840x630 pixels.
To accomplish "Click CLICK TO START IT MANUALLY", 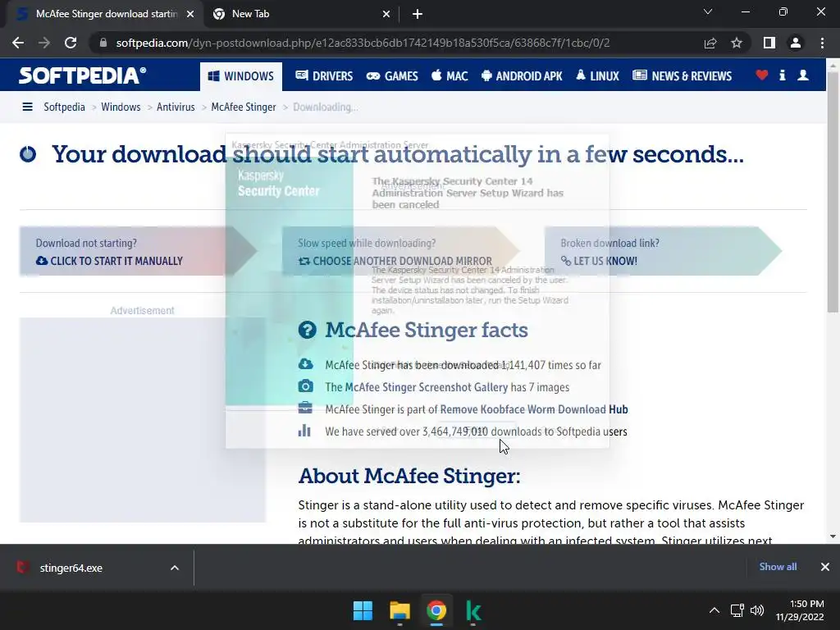I will pyautogui.click(x=109, y=261).
